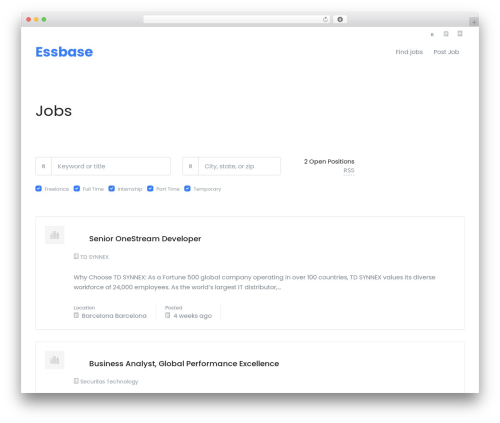The width and height of the screenshot is (500, 423).
Task: Click the Barcelona Barcelona location text
Action: 114,316
